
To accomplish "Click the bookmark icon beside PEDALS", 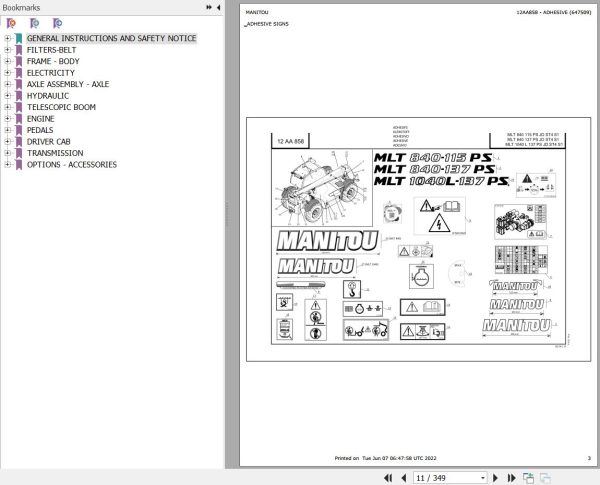I will 19,130.
